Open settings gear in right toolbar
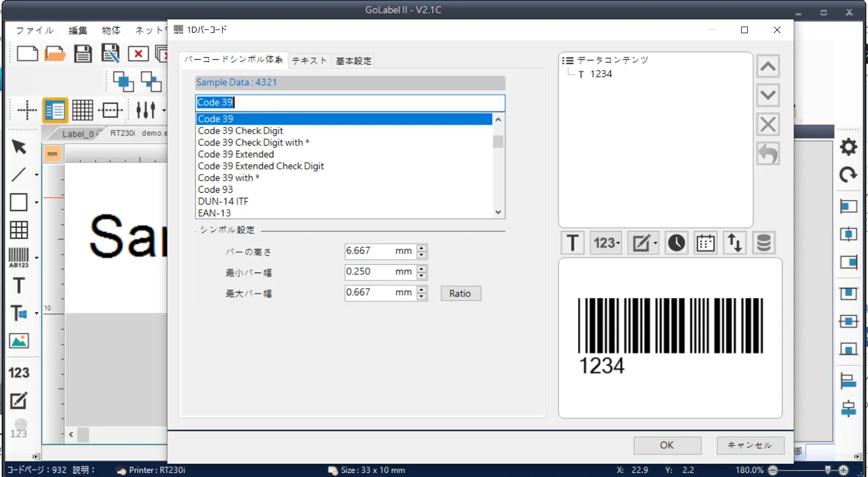Screen dimensions: 868x477 848,147
